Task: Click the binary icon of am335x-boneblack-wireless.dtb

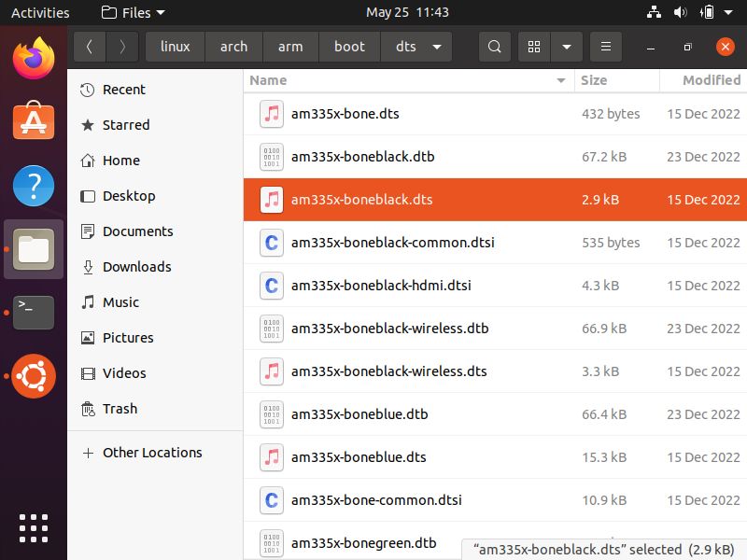Action: [272, 329]
